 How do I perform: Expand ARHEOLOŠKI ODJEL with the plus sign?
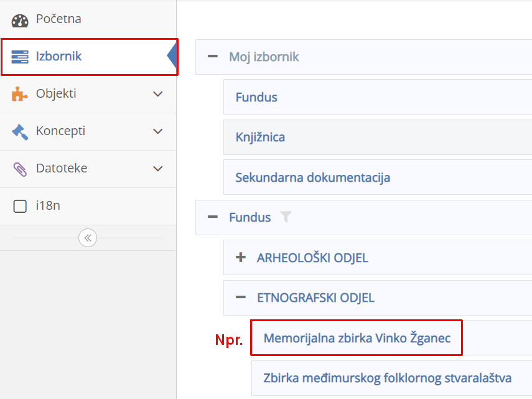240,258
